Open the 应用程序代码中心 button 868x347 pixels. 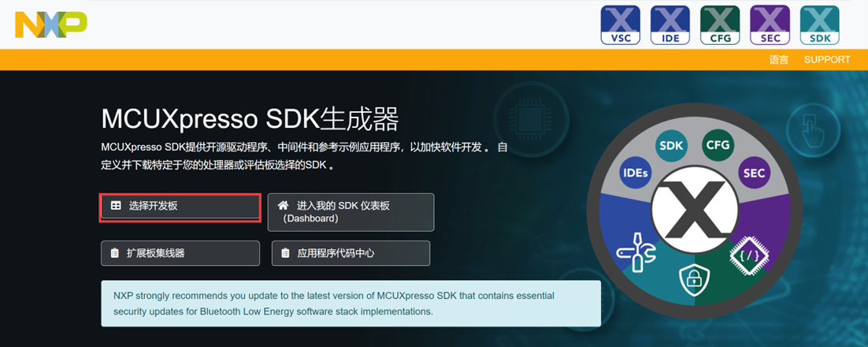click(x=351, y=253)
